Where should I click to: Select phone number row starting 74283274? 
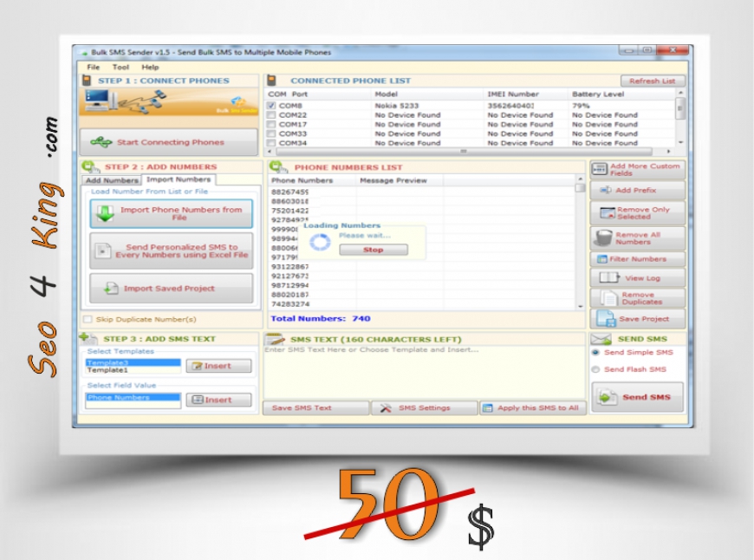(290, 304)
